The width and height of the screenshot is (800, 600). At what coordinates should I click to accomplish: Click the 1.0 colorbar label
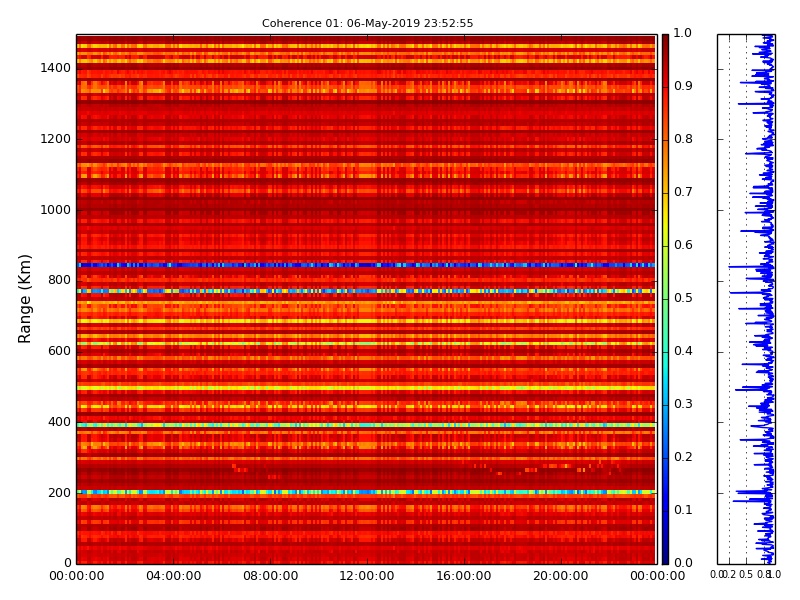683,33
